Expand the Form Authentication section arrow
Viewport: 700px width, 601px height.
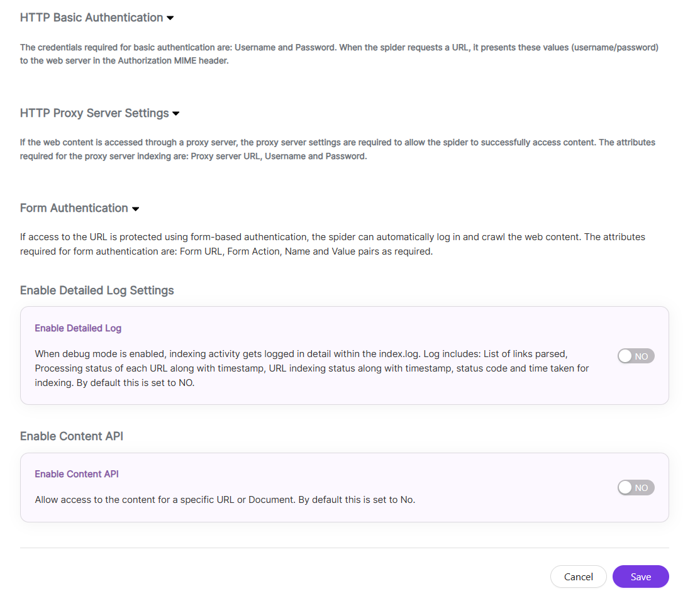(136, 209)
